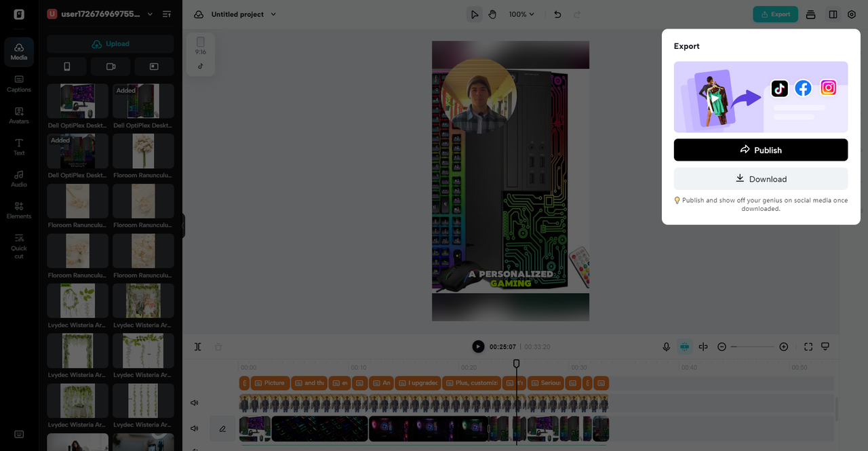The image size is (868, 451).
Task: Select the 'Serious' caption clip
Action: click(546, 383)
